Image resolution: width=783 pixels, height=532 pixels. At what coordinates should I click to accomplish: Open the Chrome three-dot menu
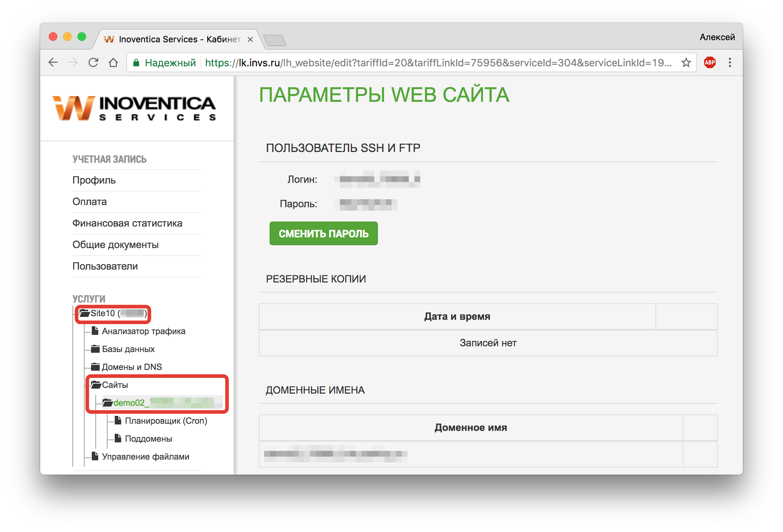(x=730, y=63)
